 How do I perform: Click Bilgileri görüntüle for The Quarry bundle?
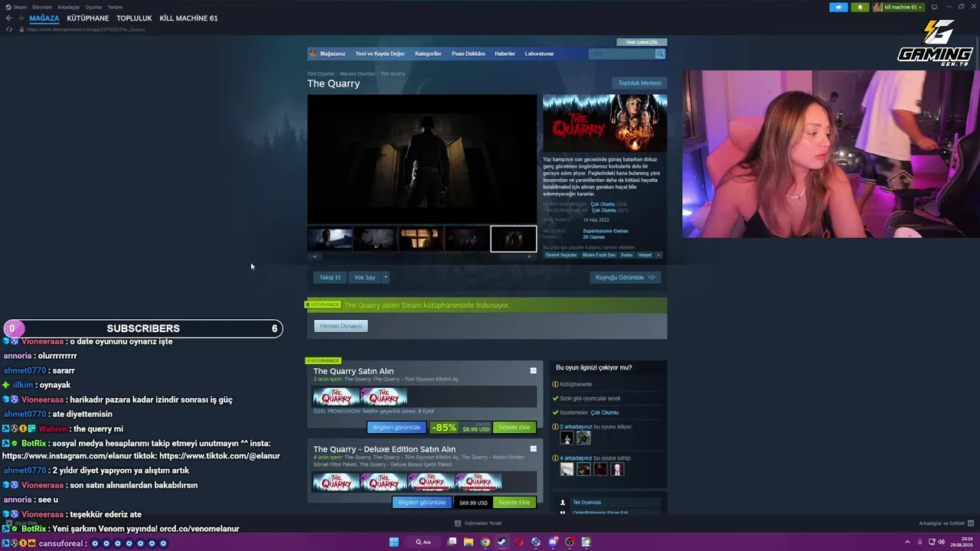point(397,428)
